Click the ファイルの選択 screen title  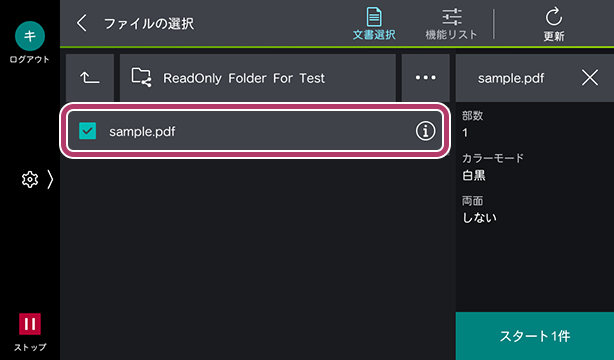[x=149, y=24]
